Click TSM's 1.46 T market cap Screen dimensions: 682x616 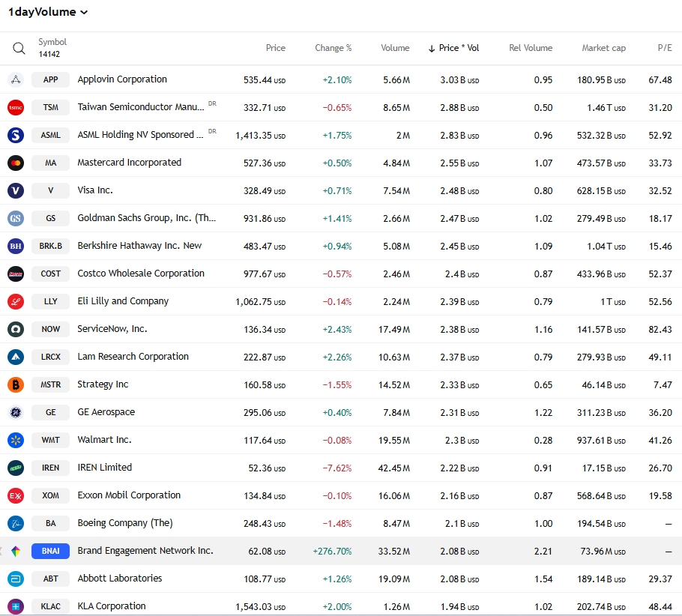[606, 108]
